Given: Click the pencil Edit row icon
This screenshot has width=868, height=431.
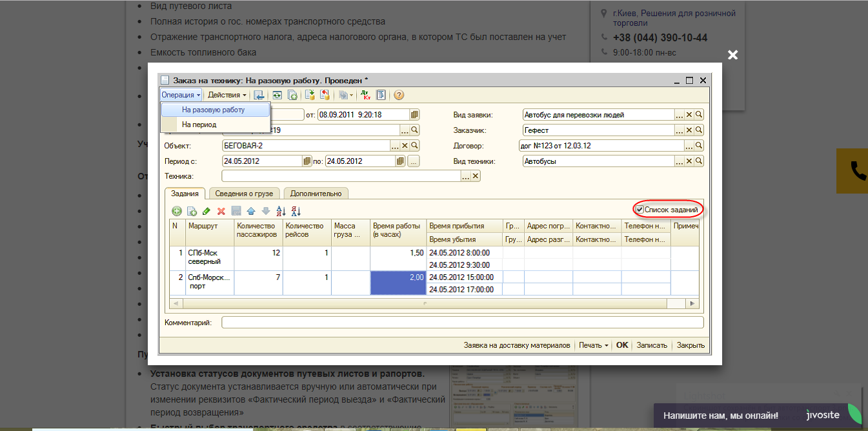Looking at the screenshot, I should pyautogui.click(x=207, y=211).
